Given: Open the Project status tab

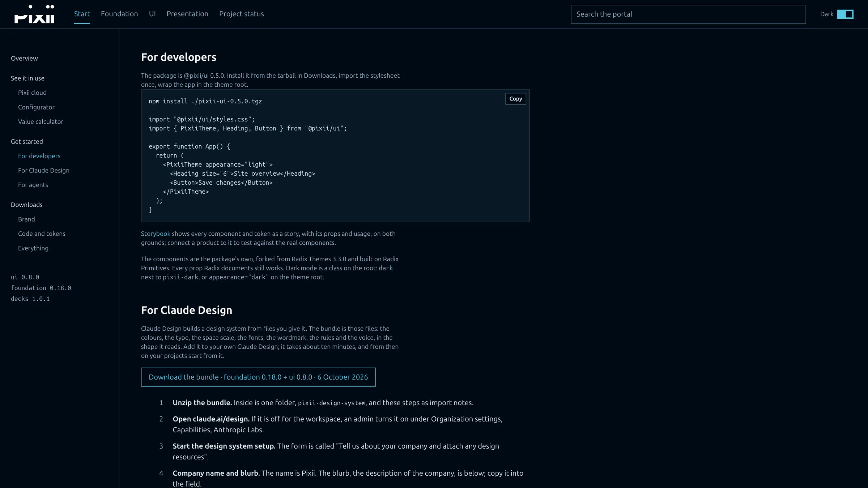Looking at the screenshot, I should click(x=242, y=14).
